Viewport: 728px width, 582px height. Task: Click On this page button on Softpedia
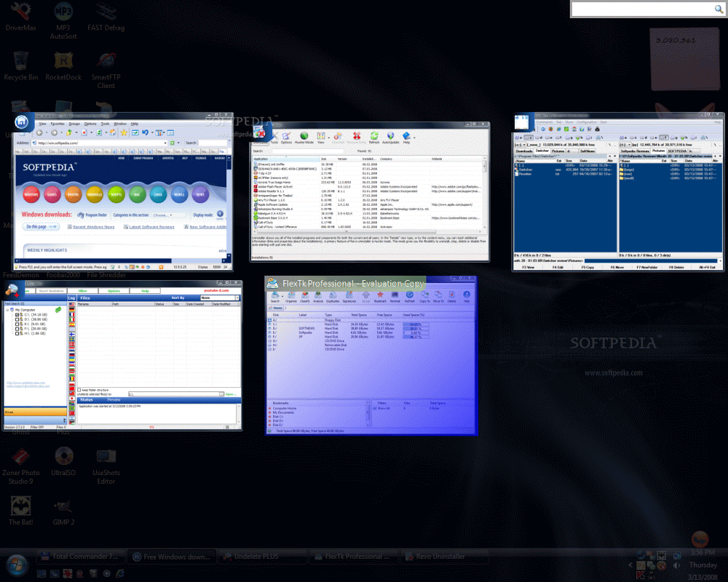[x=41, y=226]
